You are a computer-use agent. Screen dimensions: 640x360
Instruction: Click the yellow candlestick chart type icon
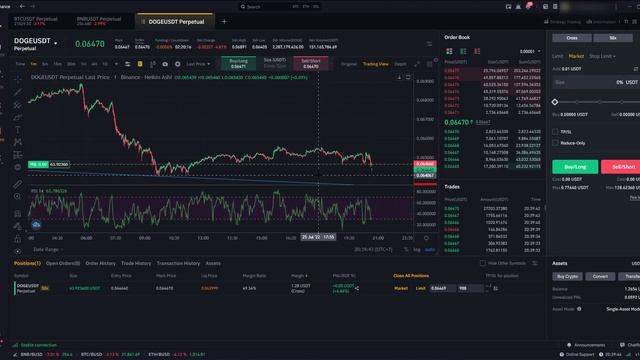140,64
